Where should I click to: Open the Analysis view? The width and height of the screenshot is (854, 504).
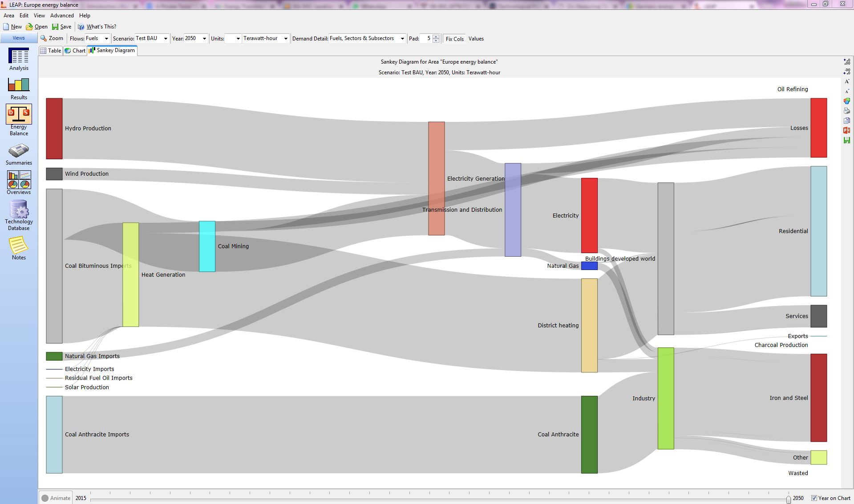pyautogui.click(x=19, y=59)
